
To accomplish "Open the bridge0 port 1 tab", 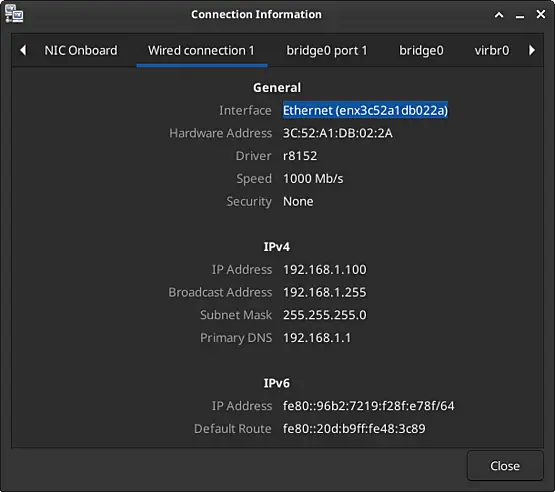I will (327, 51).
